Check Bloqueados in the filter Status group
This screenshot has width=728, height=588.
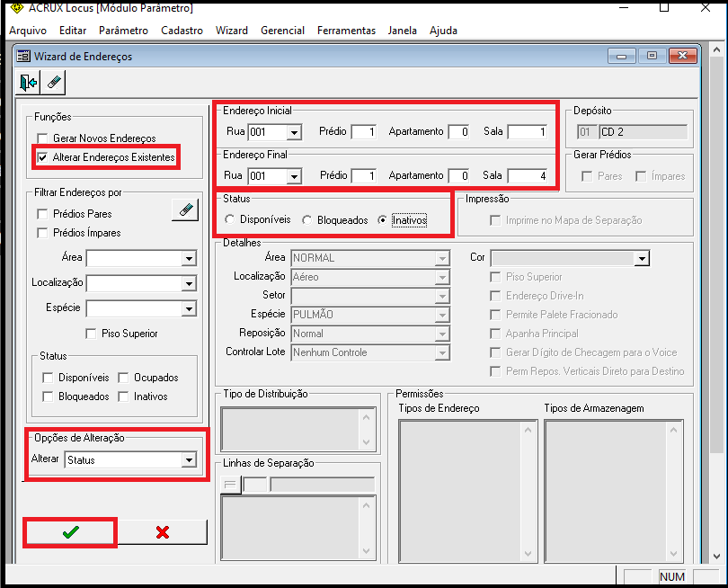[x=48, y=396]
